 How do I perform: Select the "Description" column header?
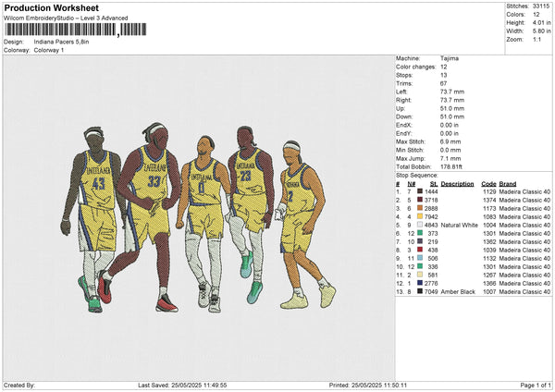point(457,184)
